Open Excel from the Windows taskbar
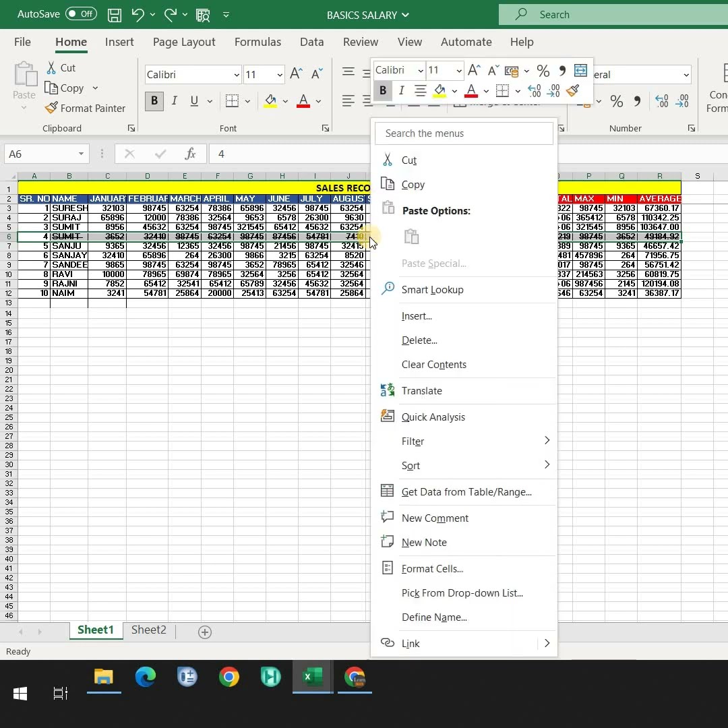 click(x=312, y=676)
